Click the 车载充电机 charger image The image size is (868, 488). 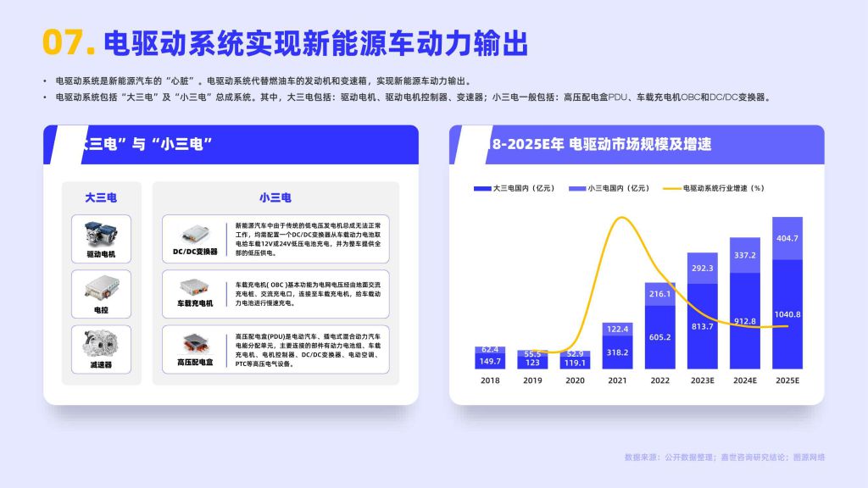pos(195,287)
